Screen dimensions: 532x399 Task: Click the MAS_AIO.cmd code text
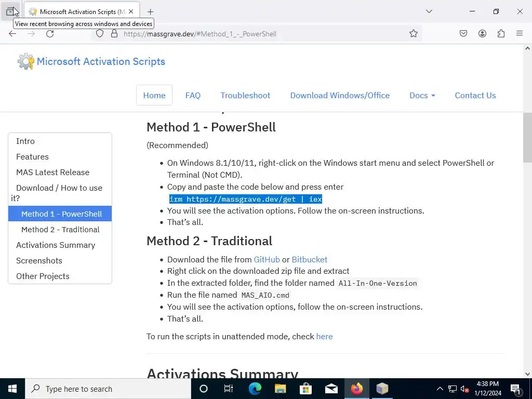(265, 295)
